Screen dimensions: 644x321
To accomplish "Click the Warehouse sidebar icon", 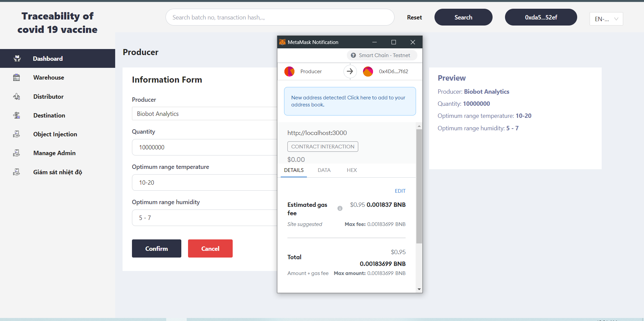I will coord(16,78).
